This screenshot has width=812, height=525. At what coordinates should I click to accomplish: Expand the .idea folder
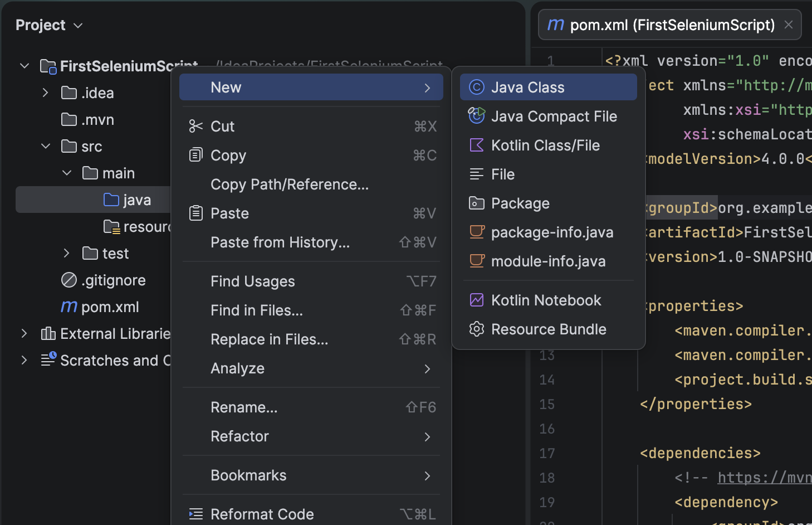click(46, 93)
